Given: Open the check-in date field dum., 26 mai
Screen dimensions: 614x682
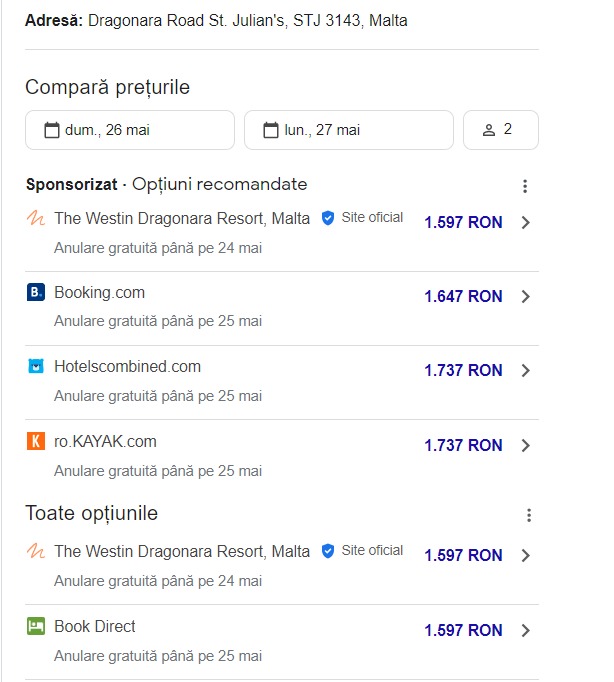Looking at the screenshot, I should tap(129, 130).
